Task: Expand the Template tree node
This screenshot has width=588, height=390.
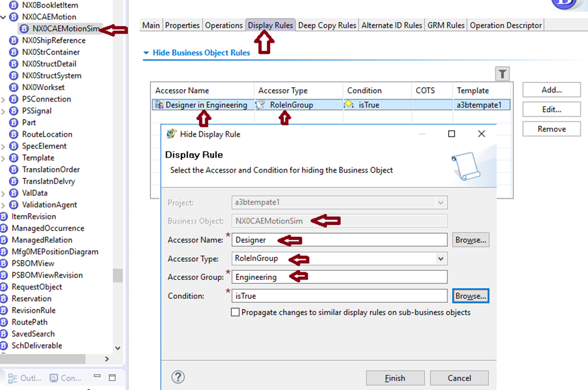Action: (3, 158)
